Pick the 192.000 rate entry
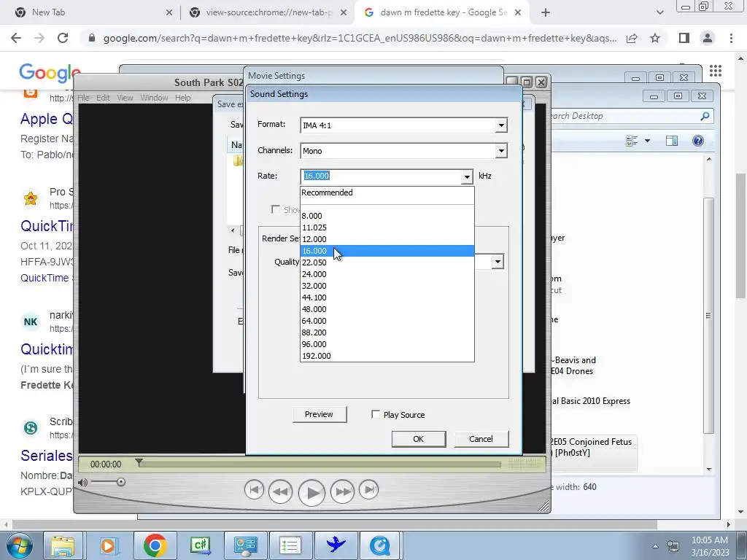 (387, 356)
